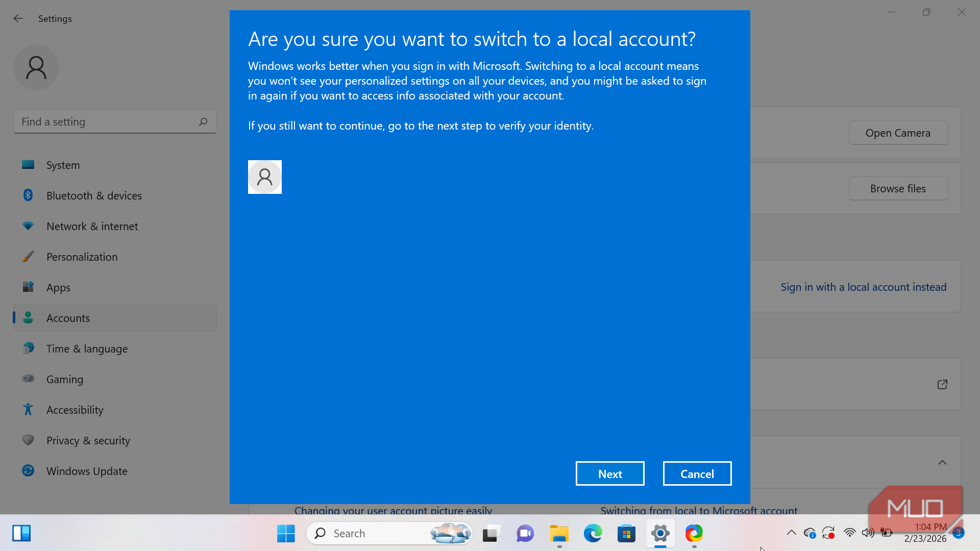
Task: Click the user avatar in the dialog
Action: tap(265, 177)
